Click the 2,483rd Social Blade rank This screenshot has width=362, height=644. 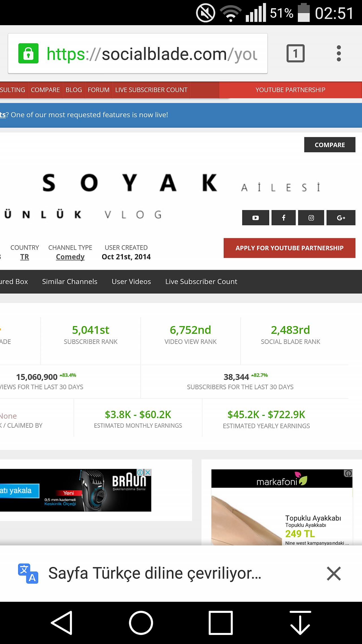pos(290,330)
